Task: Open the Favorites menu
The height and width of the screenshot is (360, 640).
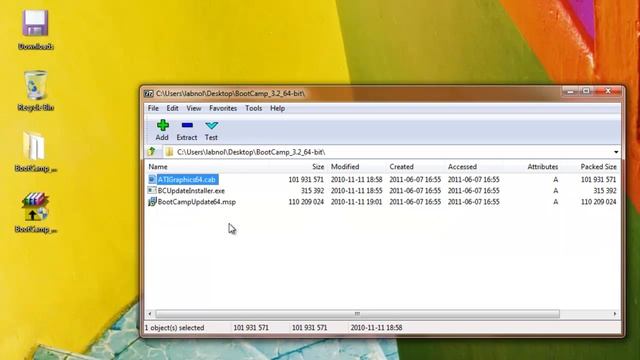Action: tap(223, 108)
